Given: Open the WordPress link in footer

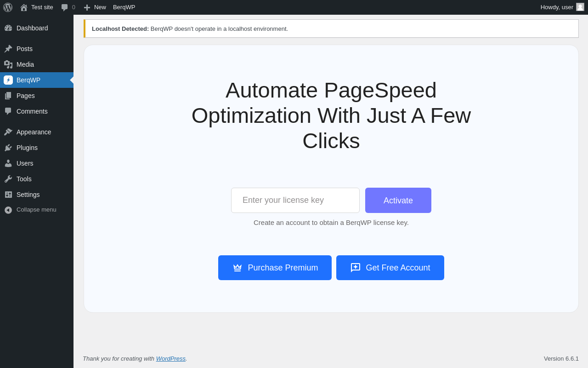Looking at the screenshot, I should (171, 358).
